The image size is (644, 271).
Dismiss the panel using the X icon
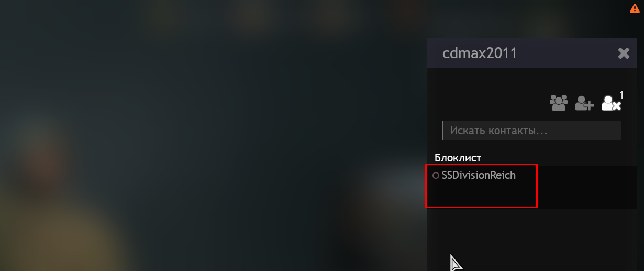tap(624, 53)
